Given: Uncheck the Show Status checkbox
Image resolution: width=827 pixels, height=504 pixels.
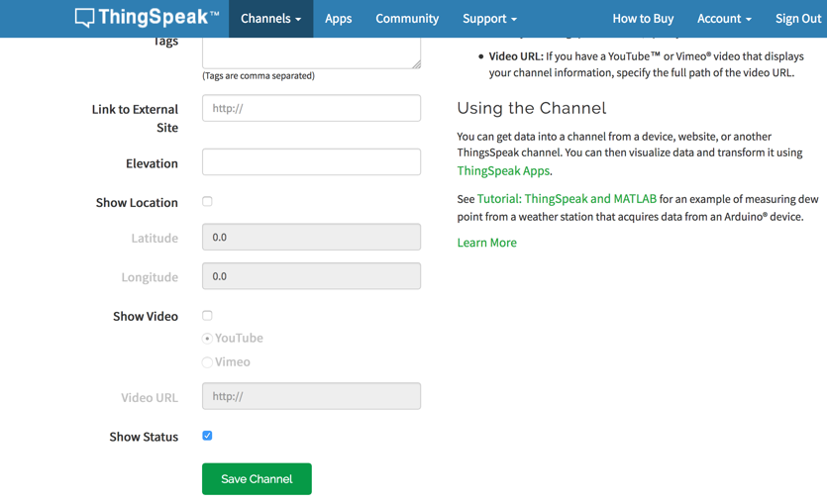Looking at the screenshot, I should click(x=207, y=436).
